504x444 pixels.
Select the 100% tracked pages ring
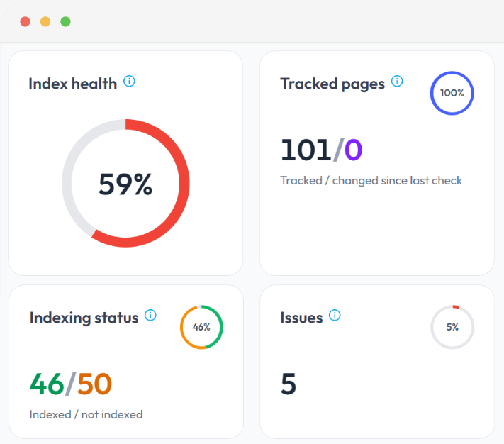coord(452,93)
